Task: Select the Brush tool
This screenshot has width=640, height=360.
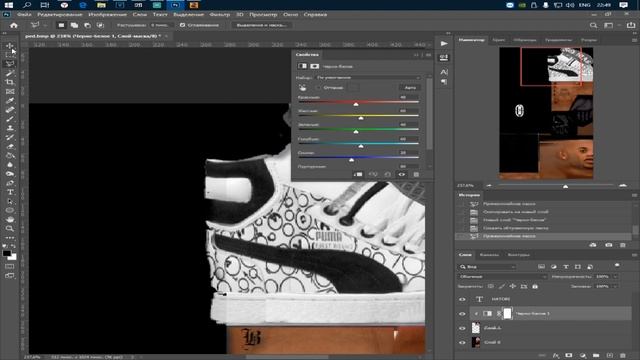Action: pyautogui.click(x=10, y=119)
